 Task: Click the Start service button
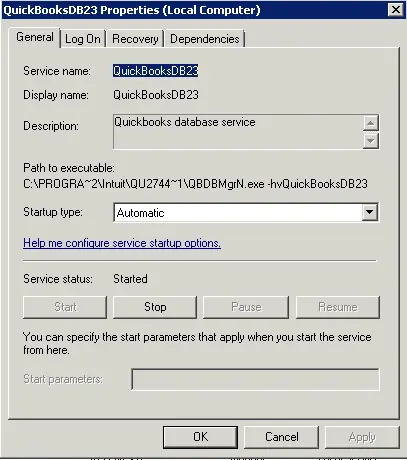coord(65,307)
